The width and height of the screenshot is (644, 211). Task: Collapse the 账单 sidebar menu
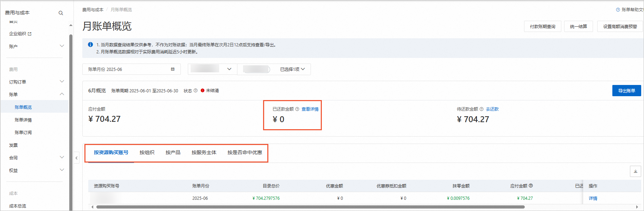point(62,94)
